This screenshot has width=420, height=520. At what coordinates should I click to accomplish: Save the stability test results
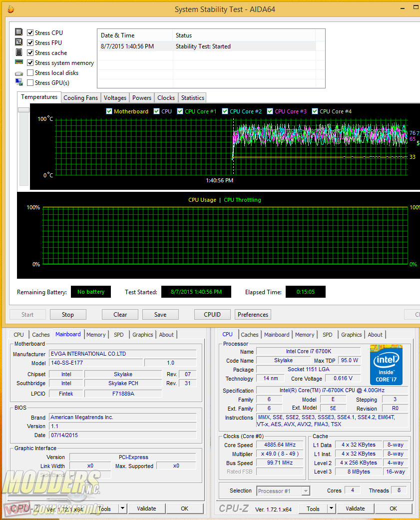tap(160, 314)
